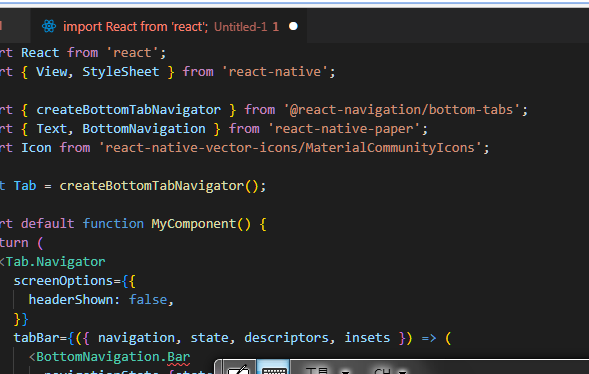Click the handwriting pen icon in the input panel
Image resolution: width=589 pixels, height=374 pixels.
point(239,369)
